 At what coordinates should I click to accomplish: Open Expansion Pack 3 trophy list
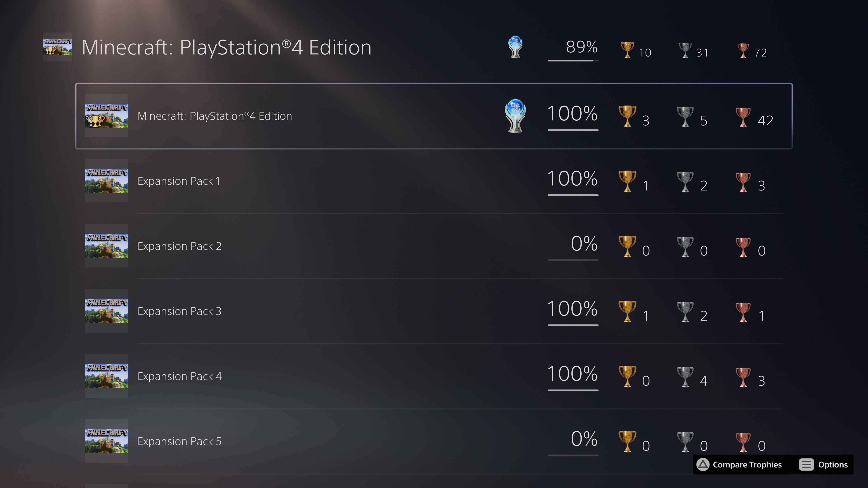tap(179, 311)
